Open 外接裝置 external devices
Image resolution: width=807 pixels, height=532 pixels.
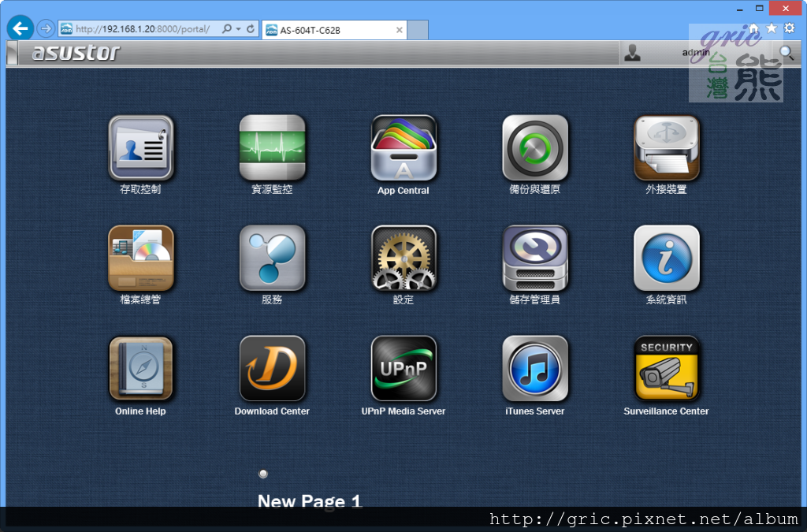click(x=667, y=147)
